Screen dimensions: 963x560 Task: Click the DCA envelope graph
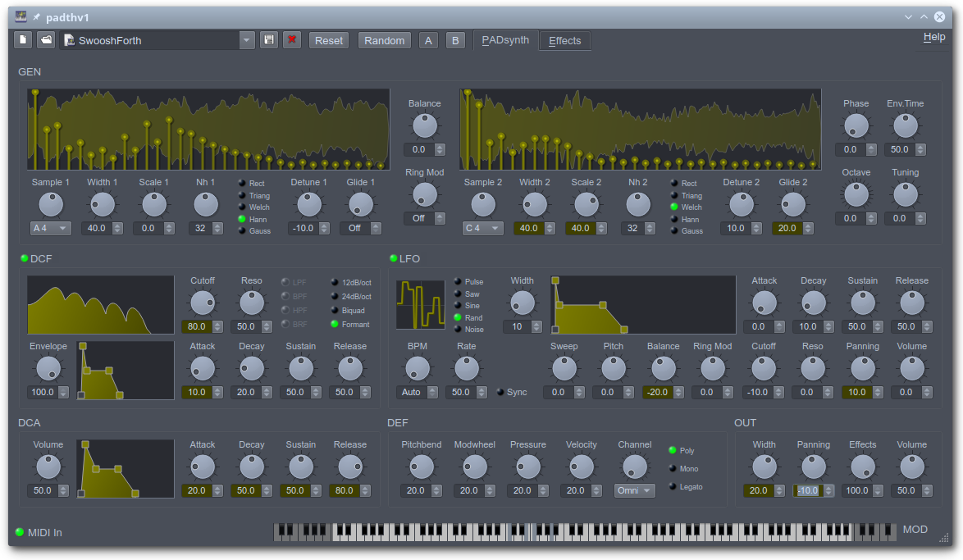click(x=125, y=468)
